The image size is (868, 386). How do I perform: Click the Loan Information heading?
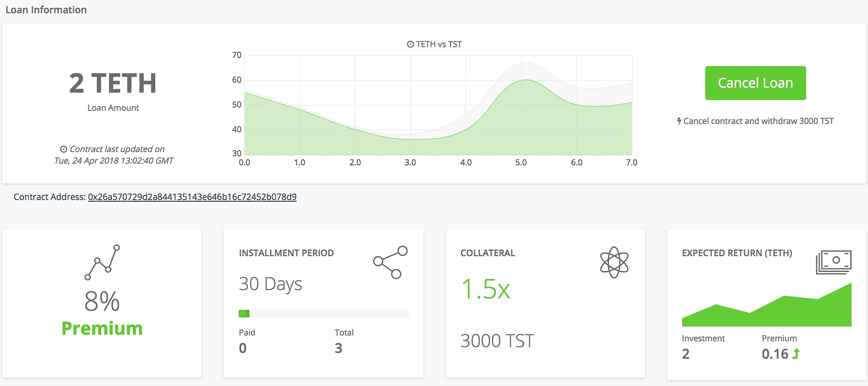click(46, 10)
